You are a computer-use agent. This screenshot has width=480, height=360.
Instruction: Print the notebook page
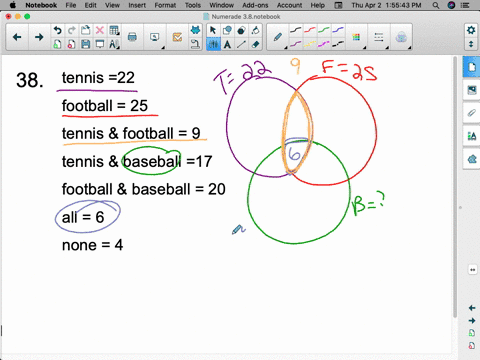coord(132,37)
